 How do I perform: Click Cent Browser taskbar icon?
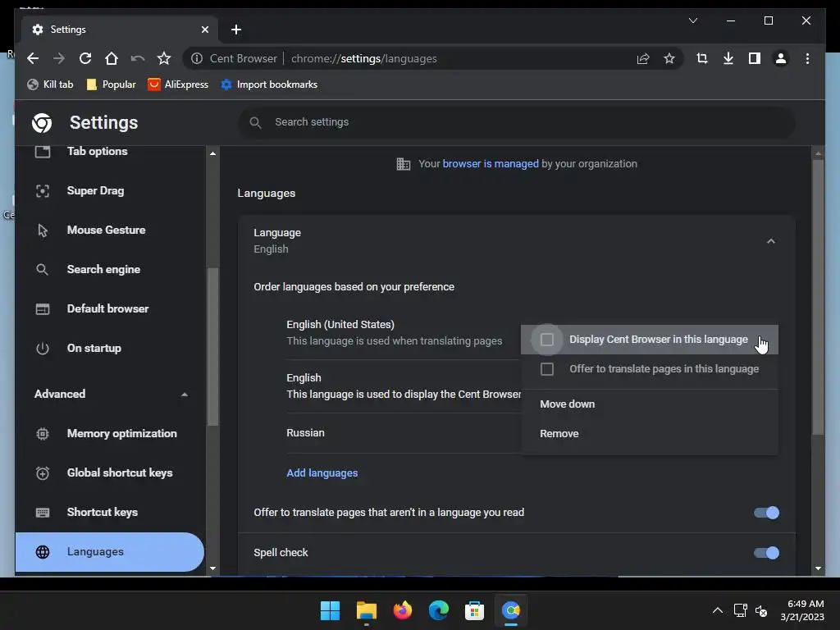(x=510, y=610)
